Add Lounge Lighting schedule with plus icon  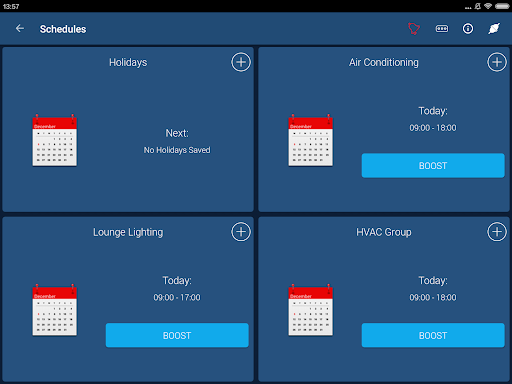coord(241,232)
